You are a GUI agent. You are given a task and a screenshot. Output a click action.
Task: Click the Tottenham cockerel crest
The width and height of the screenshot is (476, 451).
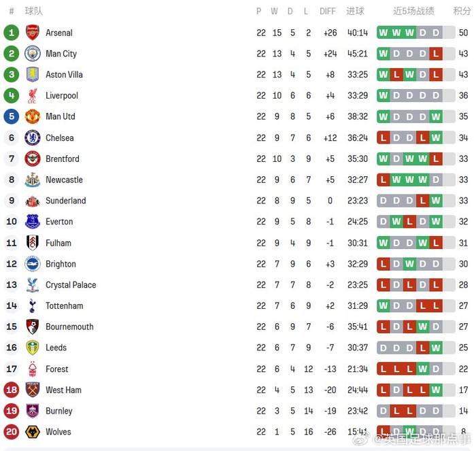[x=33, y=306]
